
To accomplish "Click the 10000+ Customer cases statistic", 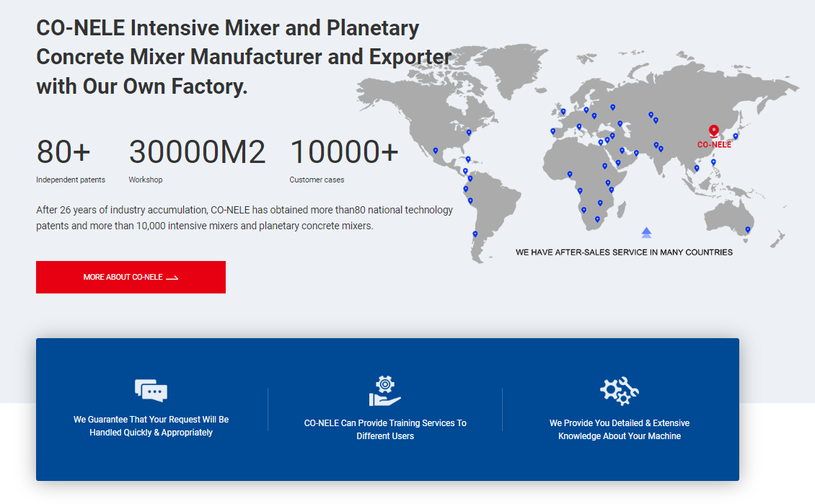I will [x=344, y=152].
